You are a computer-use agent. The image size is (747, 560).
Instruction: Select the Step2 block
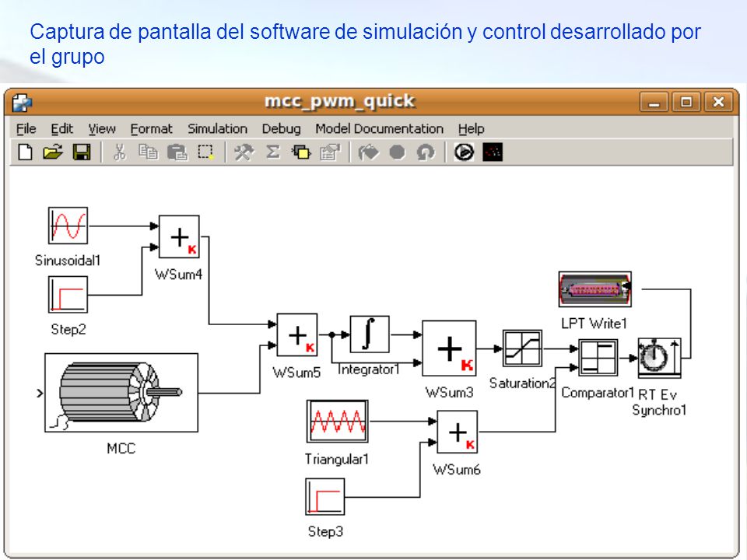click(x=68, y=295)
